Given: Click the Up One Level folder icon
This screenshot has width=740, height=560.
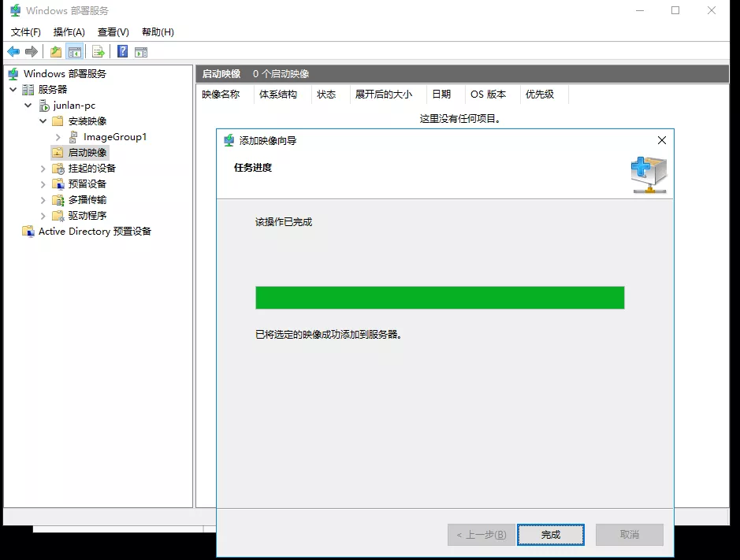Looking at the screenshot, I should click(x=55, y=52).
